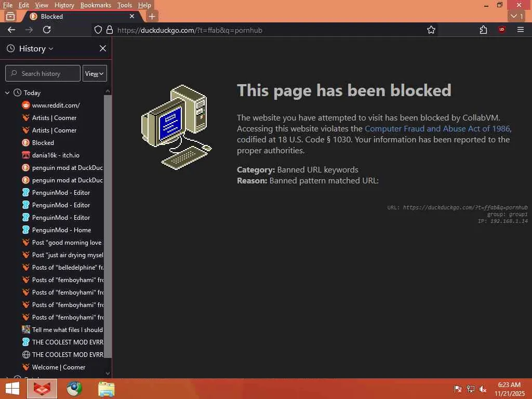Open a new tab with plus button
Screen dimensions: 532x399
(152, 16)
